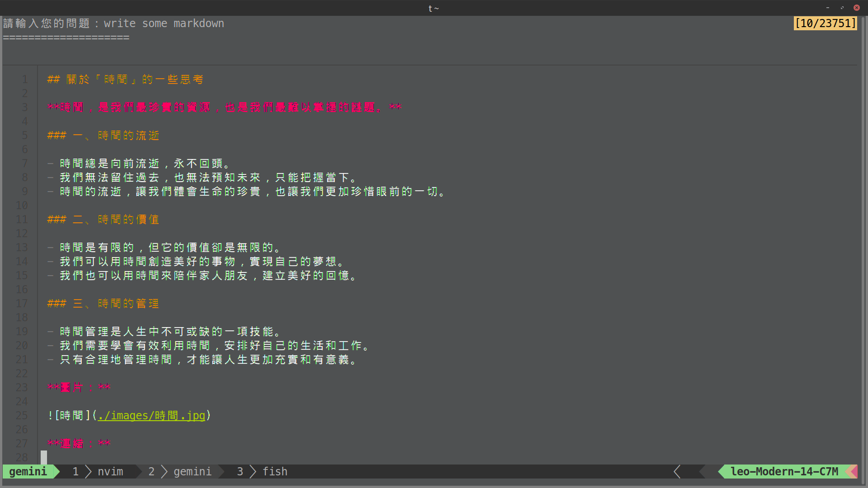Screen dimensions: 868x488
Task: Click the prompt text write some markdown
Action: [164, 23]
